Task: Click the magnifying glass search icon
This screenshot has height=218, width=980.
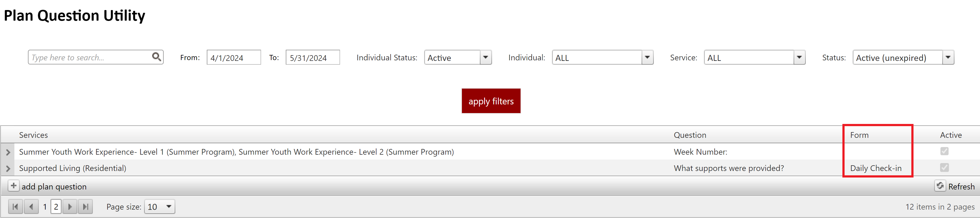Action: (x=156, y=57)
